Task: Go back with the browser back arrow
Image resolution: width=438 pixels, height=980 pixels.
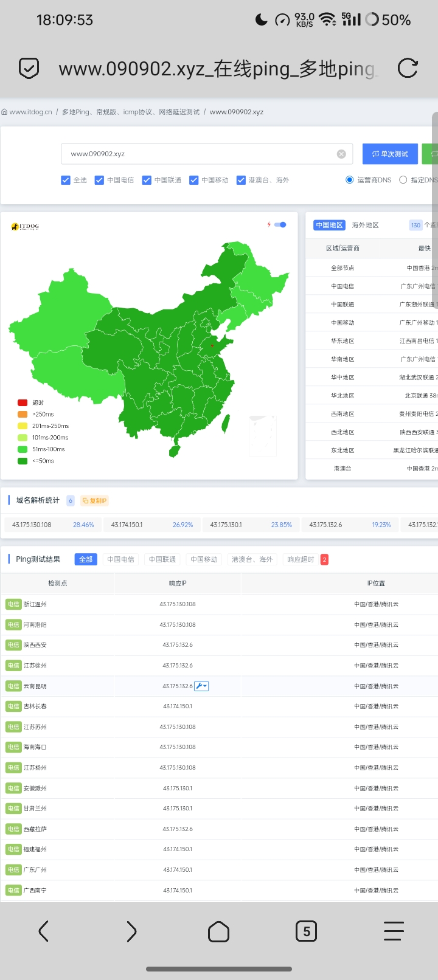Action: click(x=43, y=931)
